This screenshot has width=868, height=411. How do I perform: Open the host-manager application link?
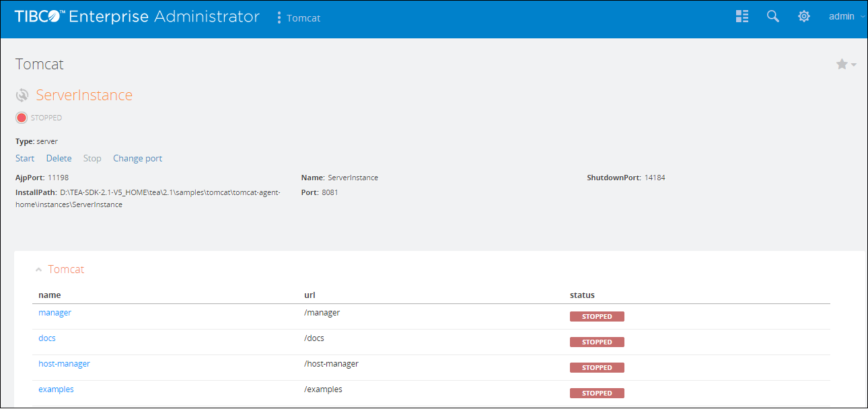coord(64,364)
